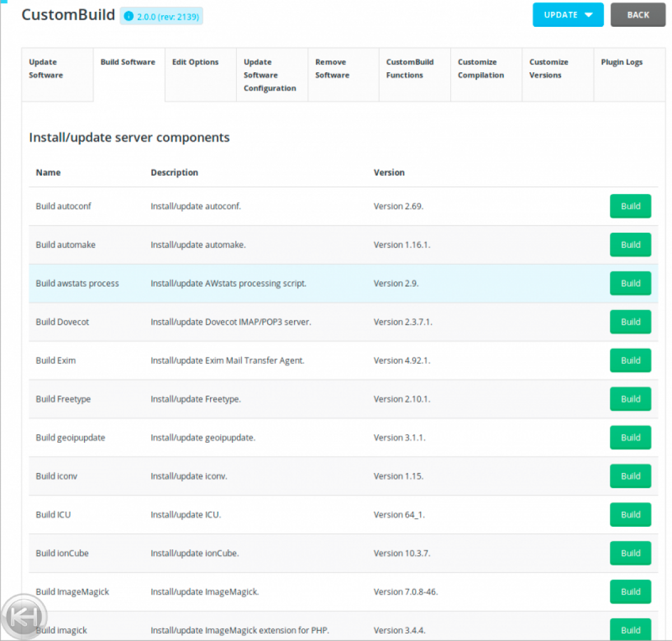Click the Version column header
Viewport: 672px width, 641px height.
(x=389, y=172)
